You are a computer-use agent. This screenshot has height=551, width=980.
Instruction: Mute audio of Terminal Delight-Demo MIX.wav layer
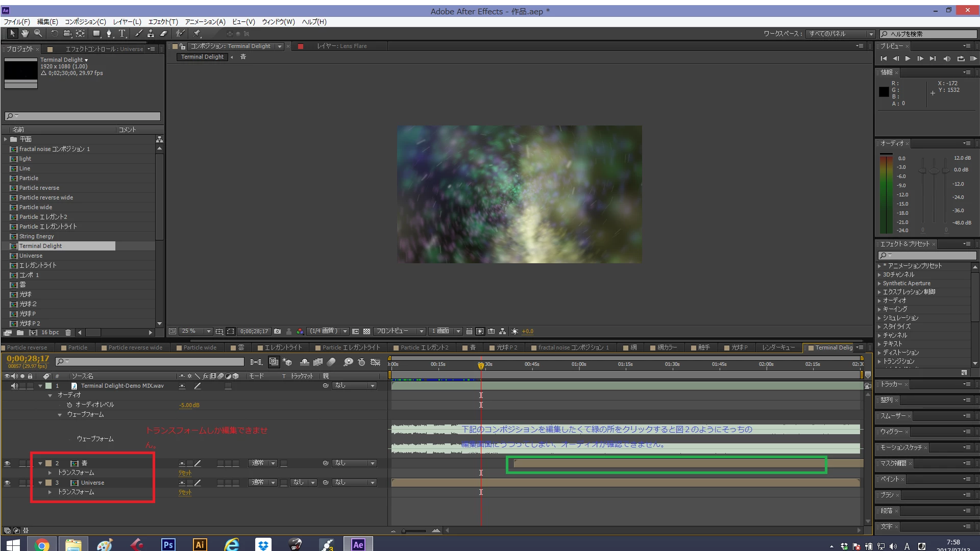[x=14, y=386]
